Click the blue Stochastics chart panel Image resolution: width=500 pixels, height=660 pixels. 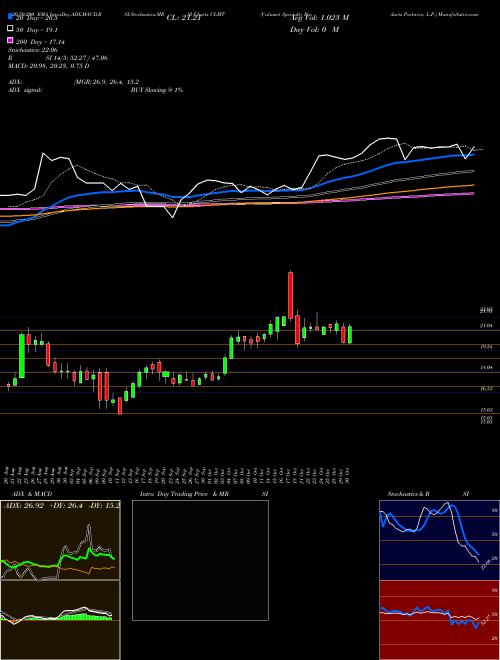click(x=439, y=540)
